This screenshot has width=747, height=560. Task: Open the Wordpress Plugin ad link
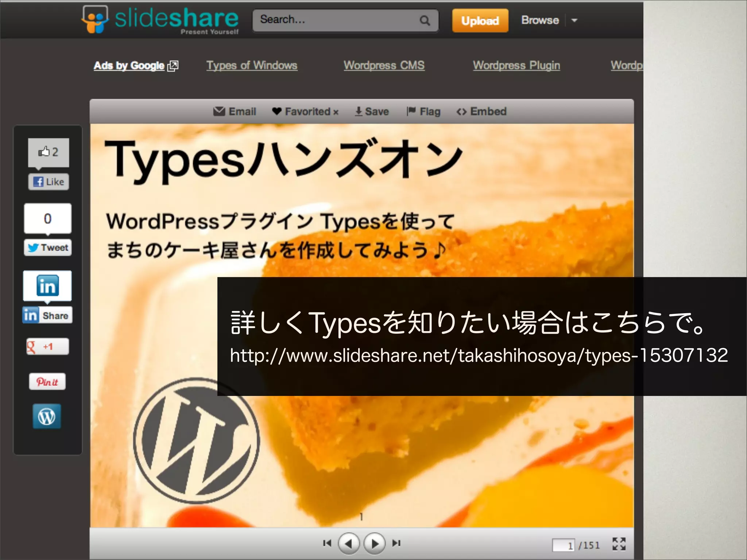516,65
